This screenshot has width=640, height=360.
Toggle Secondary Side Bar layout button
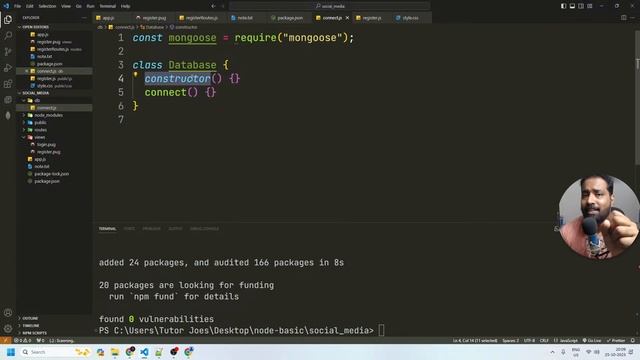(581, 6)
